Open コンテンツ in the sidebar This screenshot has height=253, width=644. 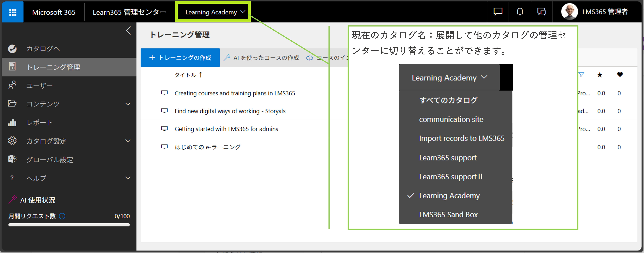43,104
